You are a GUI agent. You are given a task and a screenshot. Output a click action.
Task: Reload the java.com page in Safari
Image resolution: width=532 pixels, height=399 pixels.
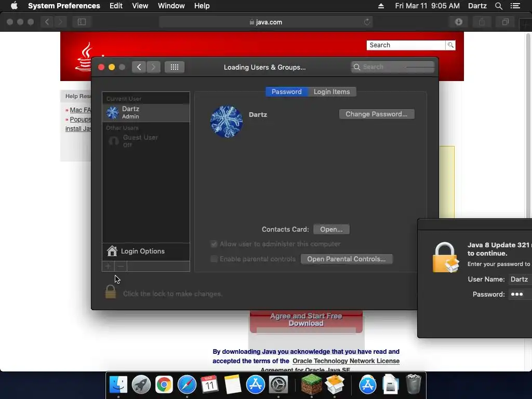point(367,22)
